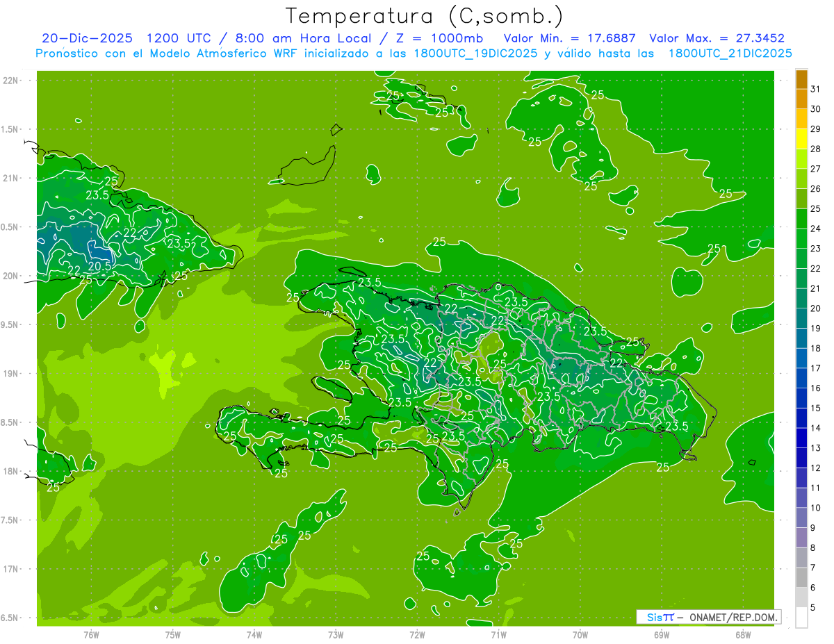Click the legend swatch between 30 and 31
This screenshot has width=834, height=644.
pos(802,99)
